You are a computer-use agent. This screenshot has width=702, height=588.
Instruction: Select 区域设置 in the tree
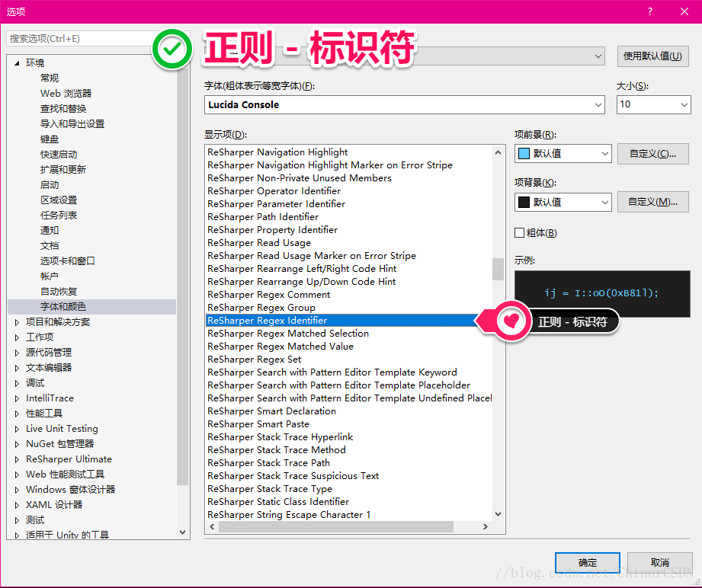click(59, 200)
